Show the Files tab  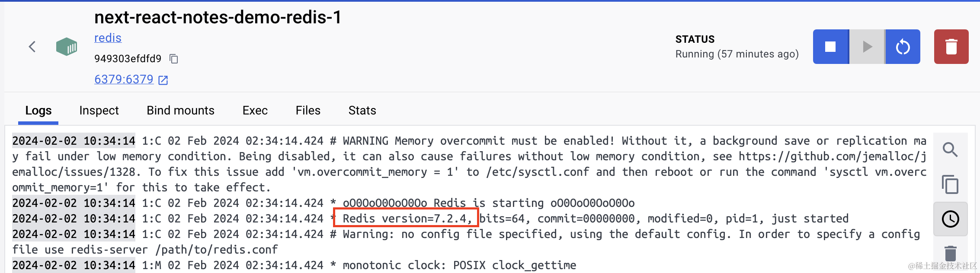pos(308,111)
